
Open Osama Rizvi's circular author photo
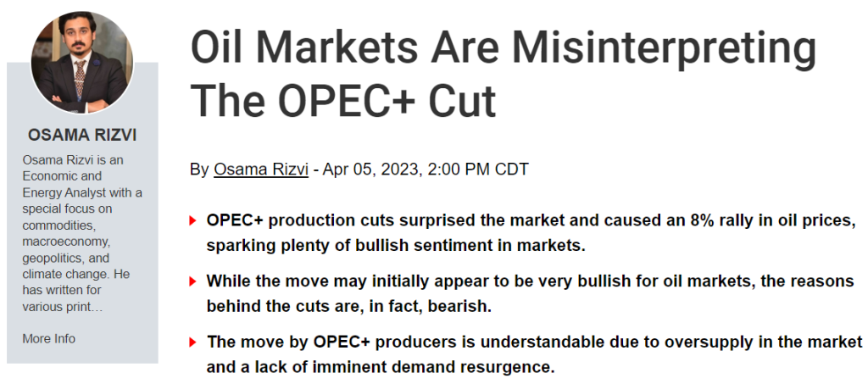[82, 64]
